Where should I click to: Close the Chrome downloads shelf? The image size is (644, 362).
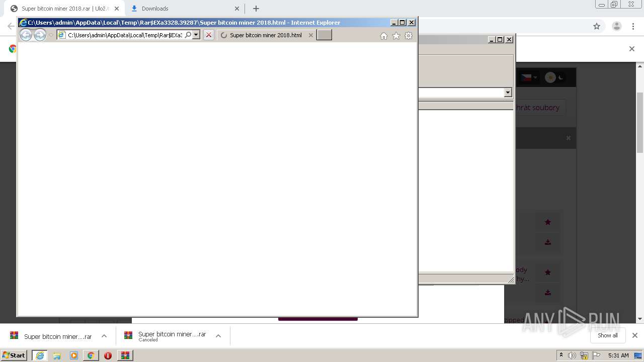coord(635,335)
